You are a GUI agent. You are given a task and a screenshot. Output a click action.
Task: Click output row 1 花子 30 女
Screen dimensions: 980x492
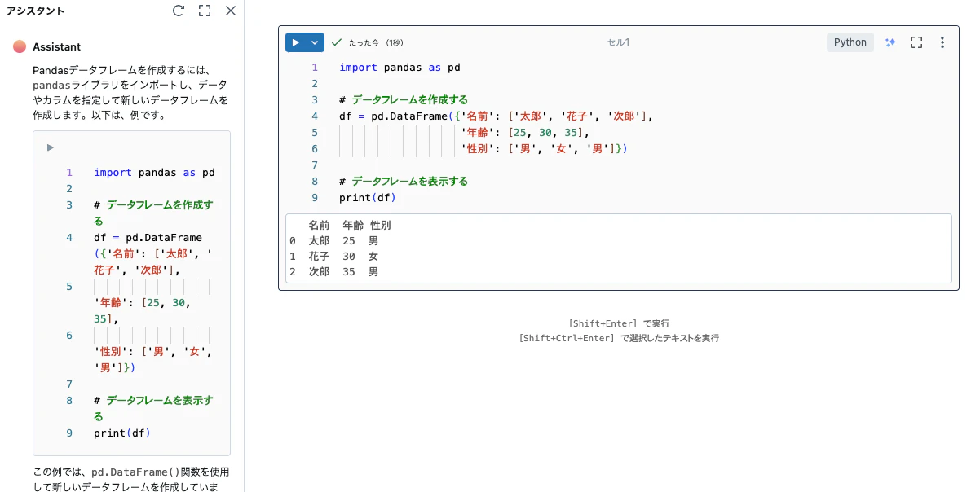click(x=334, y=257)
